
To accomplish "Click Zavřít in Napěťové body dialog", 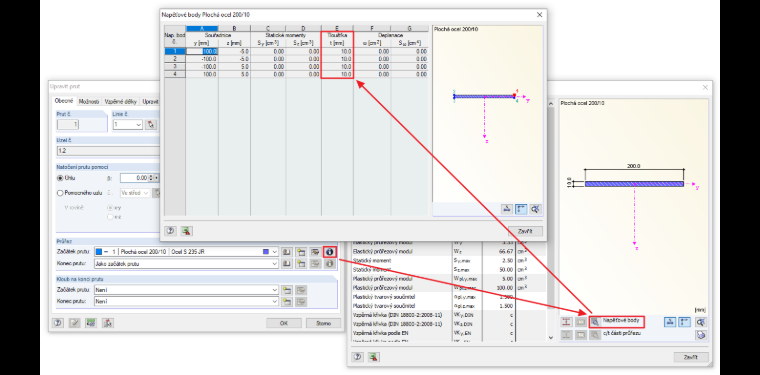I will pyautogui.click(x=525, y=231).
